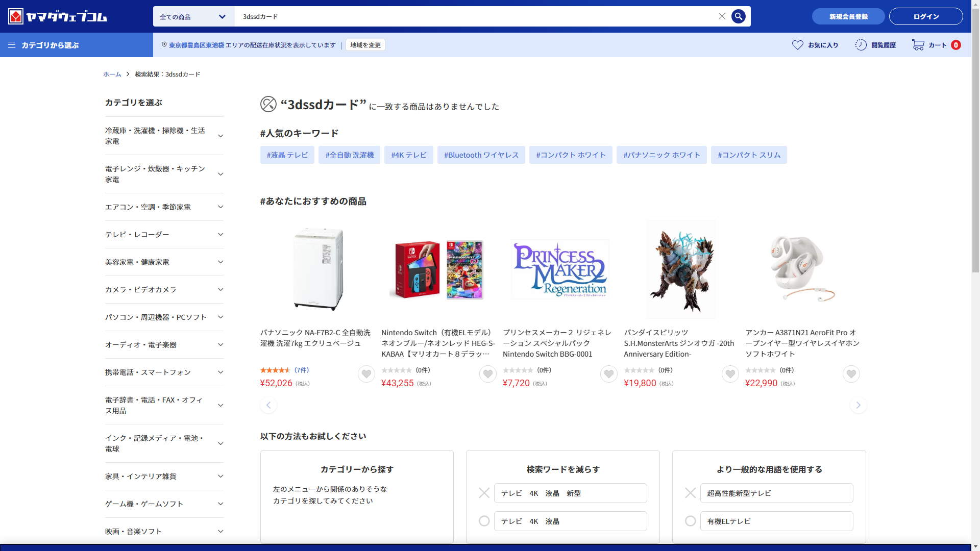Screen dimensions: 980x551
Task: Click the Yamada Webcom logo
Action: 57,16
